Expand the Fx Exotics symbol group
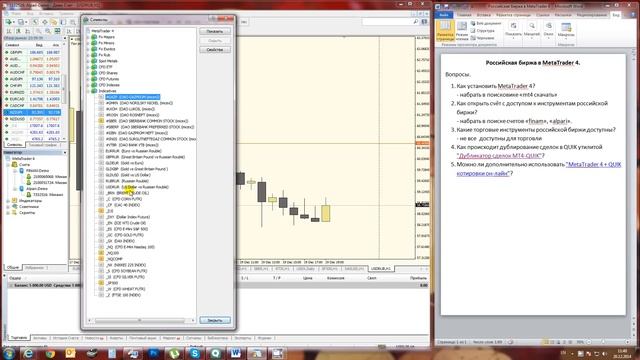Viewport: 640px width, 360px height. [88, 49]
